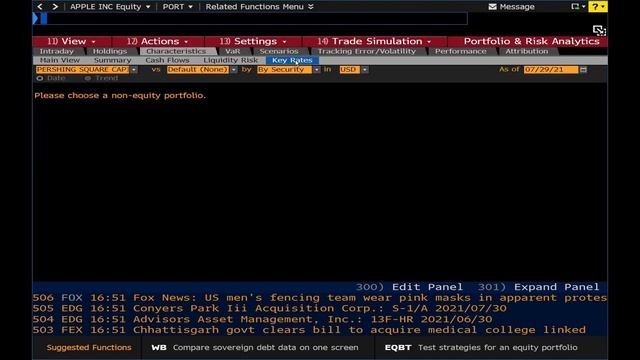This screenshot has width=640, height=360.
Task: Open the 14) Trade Simulation menu
Action: 375,41
